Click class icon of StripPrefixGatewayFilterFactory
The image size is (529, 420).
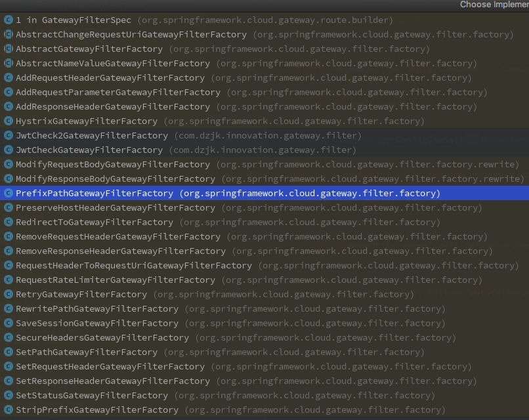[9, 409]
